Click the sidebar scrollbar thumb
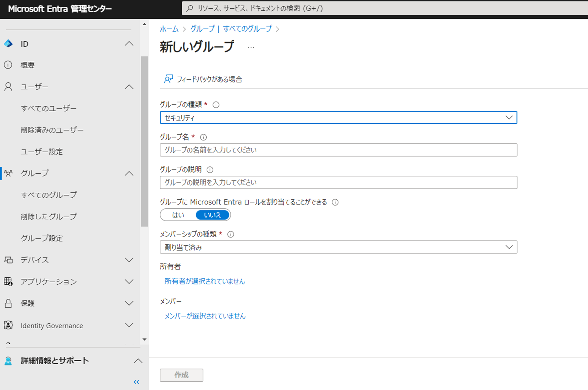The image size is (588, 390). (x=145, y=141)
